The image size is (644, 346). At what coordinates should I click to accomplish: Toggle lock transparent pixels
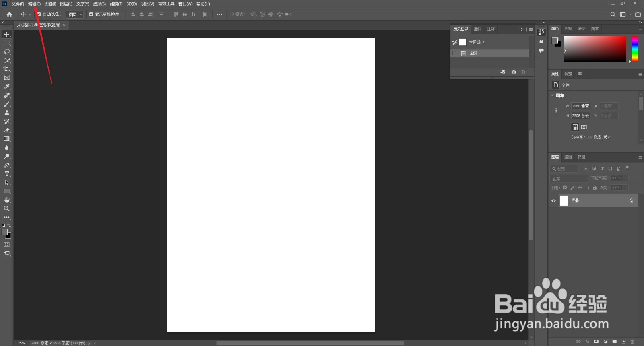(x=565, y=188)
